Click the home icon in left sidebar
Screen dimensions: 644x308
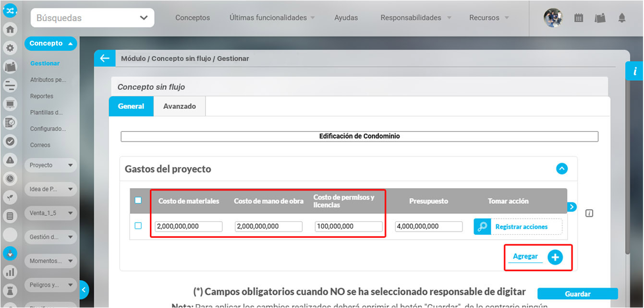(x=10, y=29)
